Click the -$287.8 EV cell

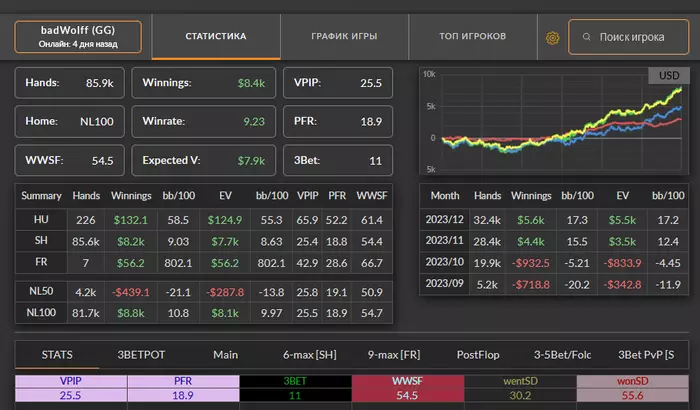pos(225,292)
